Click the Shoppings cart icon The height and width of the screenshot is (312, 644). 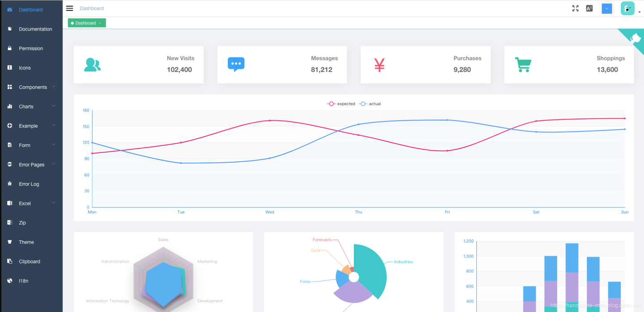point(523,65)
